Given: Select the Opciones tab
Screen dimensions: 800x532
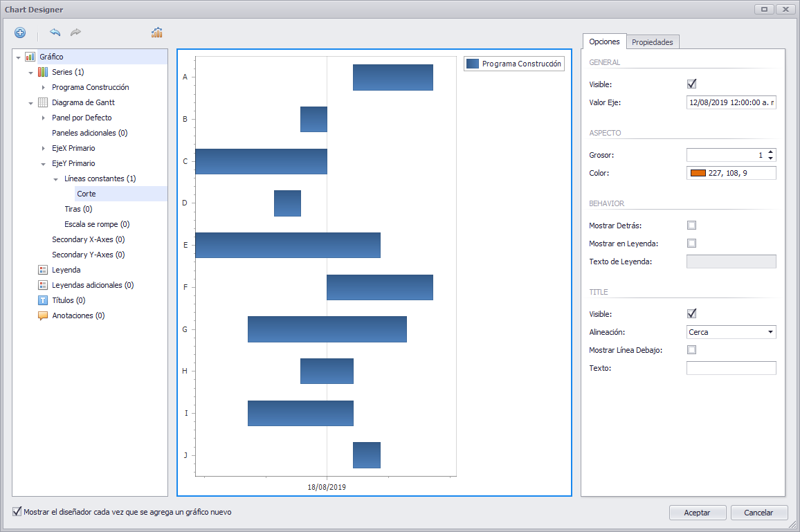Looking at the screenshot, I should coord(604,42).
